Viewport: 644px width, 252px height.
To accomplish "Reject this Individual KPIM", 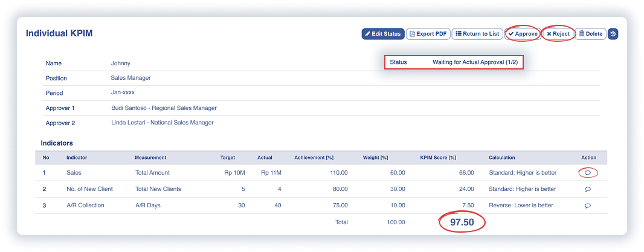I will 558,34.
